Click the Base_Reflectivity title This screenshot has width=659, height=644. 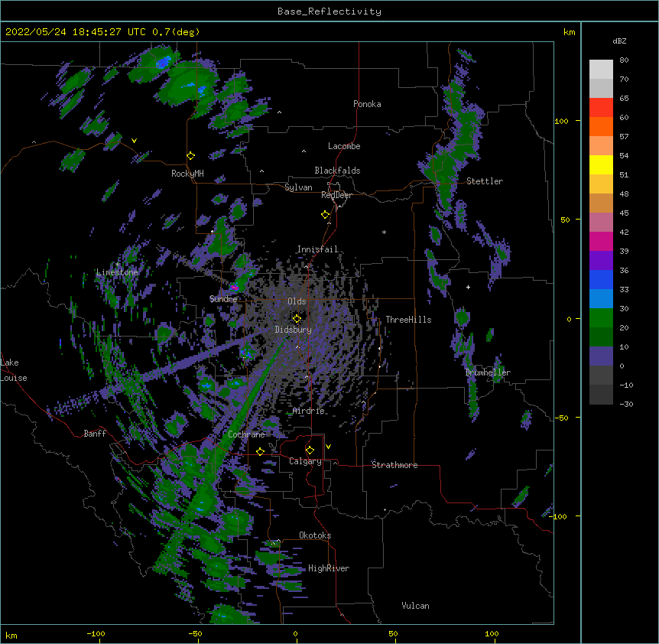(329, 11)
